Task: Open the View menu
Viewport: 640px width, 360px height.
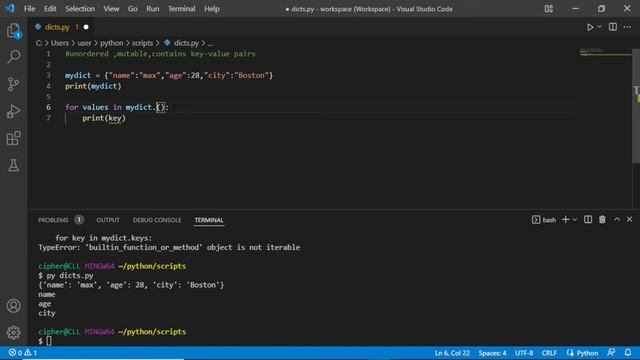Action: tap(111, 9)
